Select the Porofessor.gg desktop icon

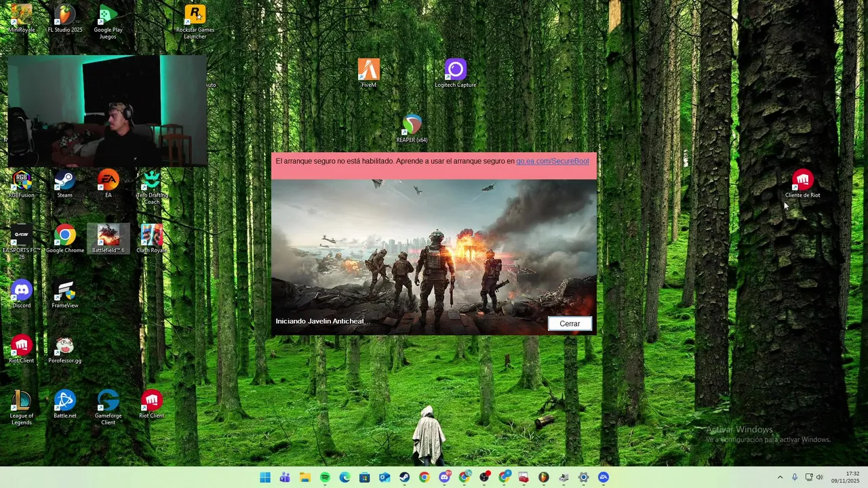pos(65,350)
